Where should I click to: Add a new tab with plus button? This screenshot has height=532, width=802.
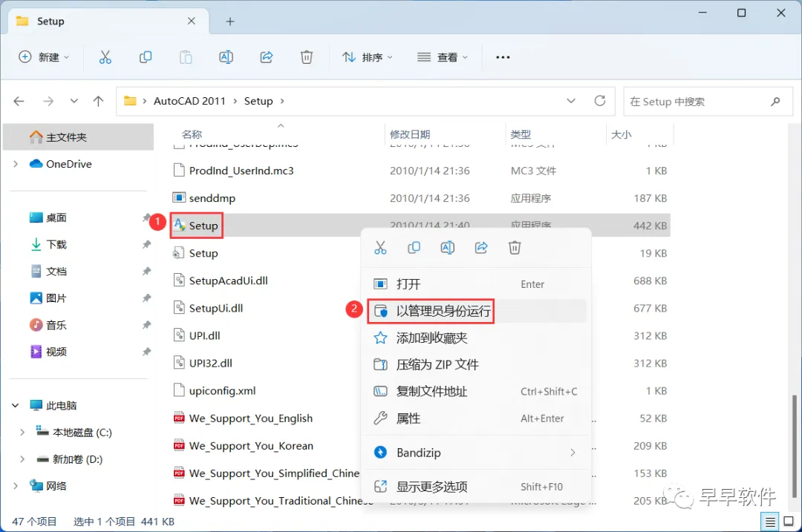point(230,22)
